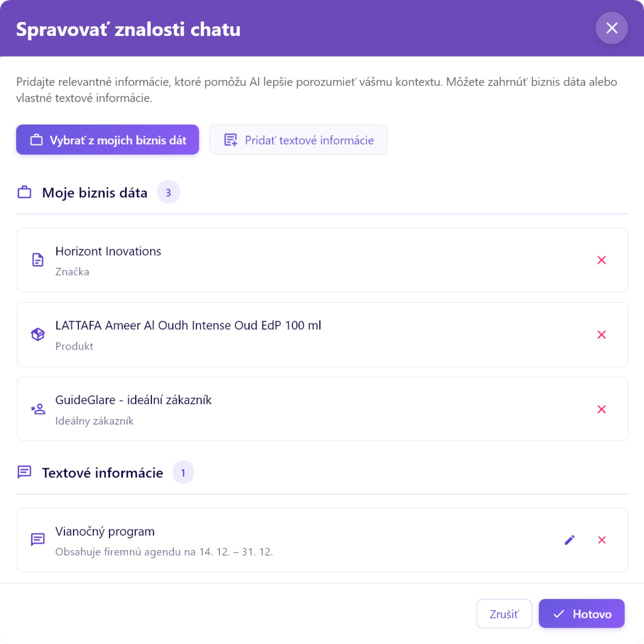Select Vybrať z mojich biznis dát
The image size is (644, 644).
107,139
